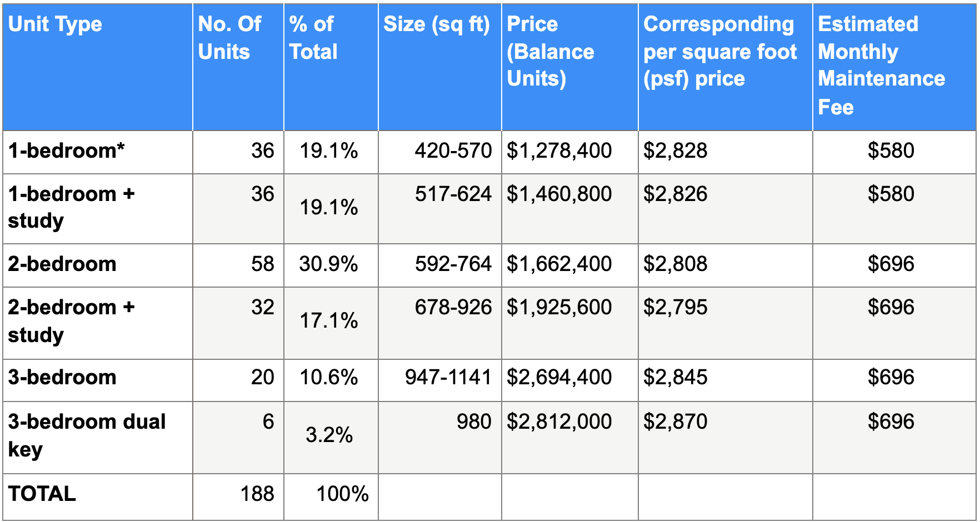The height and width of the screenshot is (522, 980).
Task: Click the TOTAL row label
Action: pyautogui.click(x=42, y=494)
